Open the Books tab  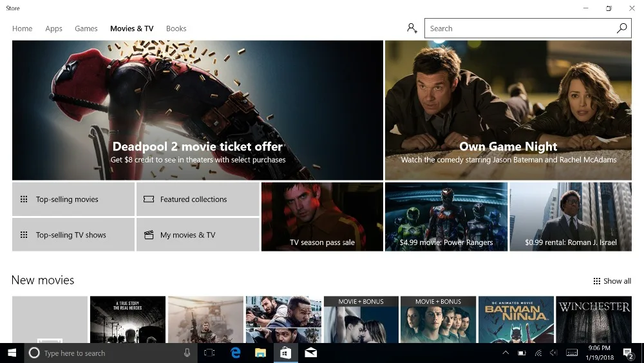click(176, 28)
